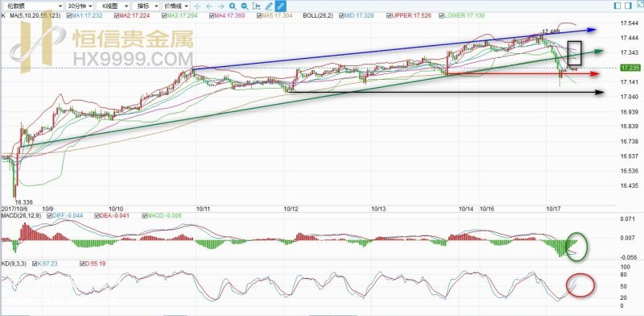This screenshot has height=316, width=644.
Task: Uncheck the MA2 line checkbox
Action: point(116,16)
